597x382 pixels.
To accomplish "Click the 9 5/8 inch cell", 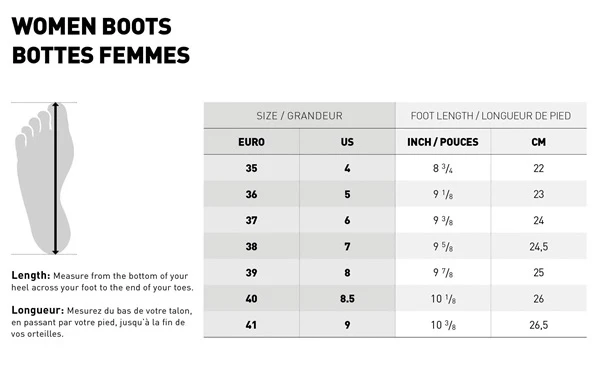I will (443, 246).
